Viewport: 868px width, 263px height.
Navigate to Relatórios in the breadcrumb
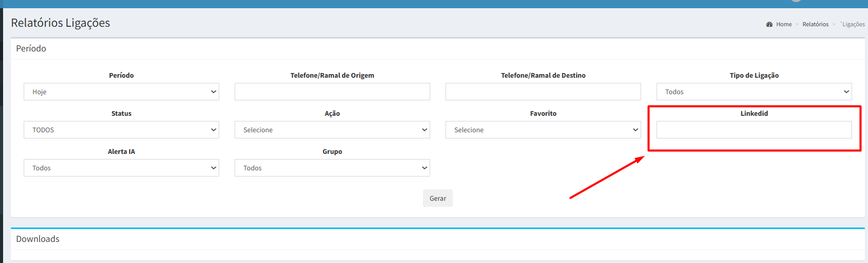815,24
